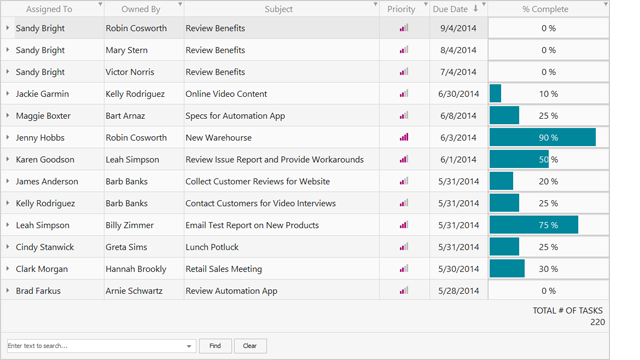Open filter on Priority column
This screenshot has width=640, height=360.
pos(426,4)
